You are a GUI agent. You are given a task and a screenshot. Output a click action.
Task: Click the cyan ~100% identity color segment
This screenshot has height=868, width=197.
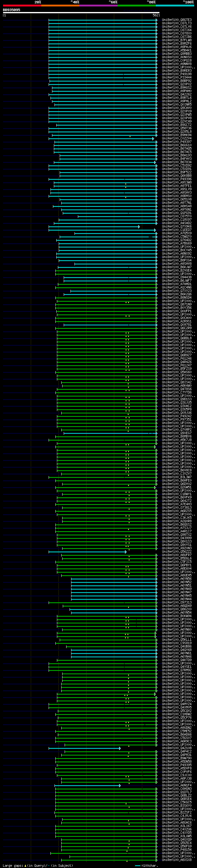tap(175, 6)
